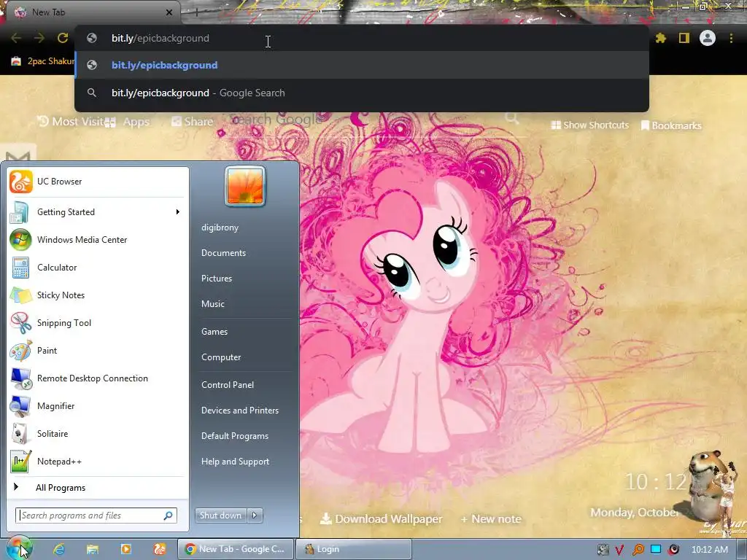Open Computer from Start menu
This screenshot has height=560, width=747.
click(221, 357)
